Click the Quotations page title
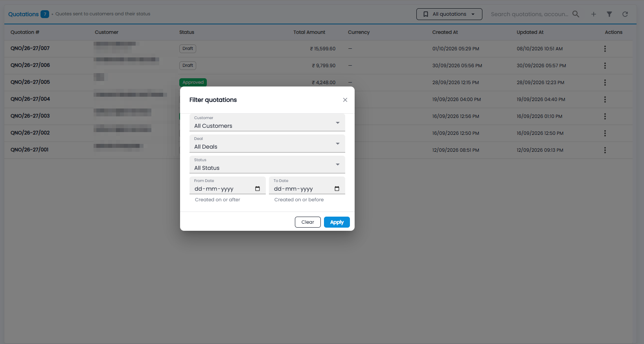The height and width of the screenshot is (344, 644). (24, 14)
